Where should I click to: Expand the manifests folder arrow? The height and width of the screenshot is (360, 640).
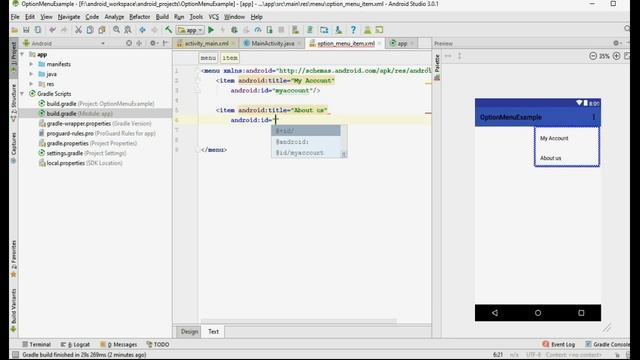[x=31, y=64]
